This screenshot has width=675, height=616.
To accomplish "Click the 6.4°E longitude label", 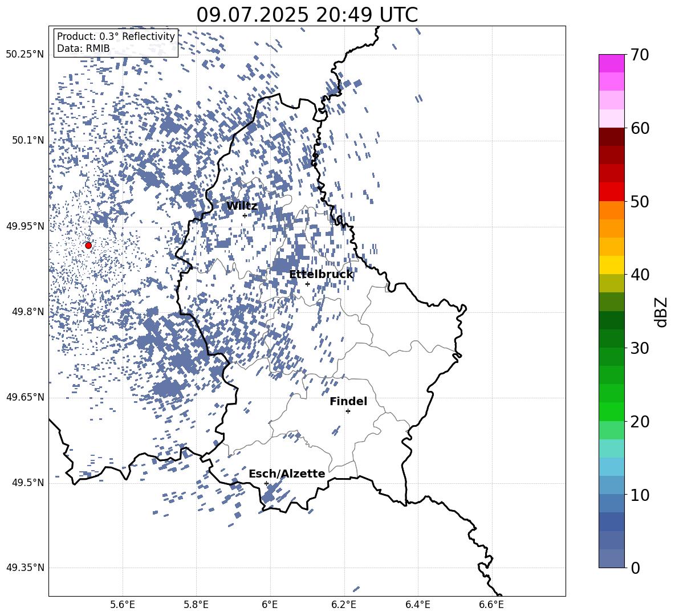I will pyautogui.click(x=417, y=605).
